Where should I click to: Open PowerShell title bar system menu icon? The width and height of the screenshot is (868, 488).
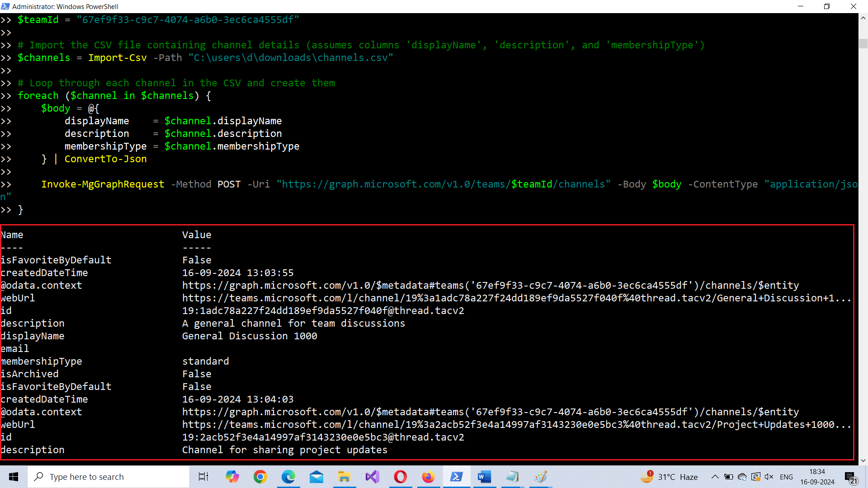tap(5, 6)
